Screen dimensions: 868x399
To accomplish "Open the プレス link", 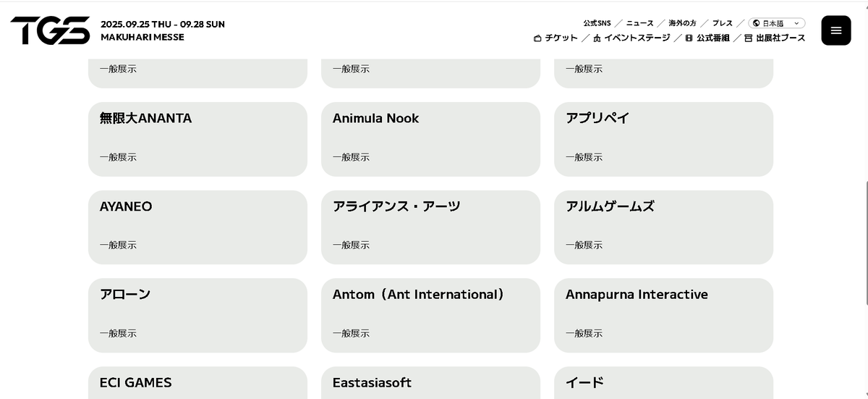I will coord(723,23).
